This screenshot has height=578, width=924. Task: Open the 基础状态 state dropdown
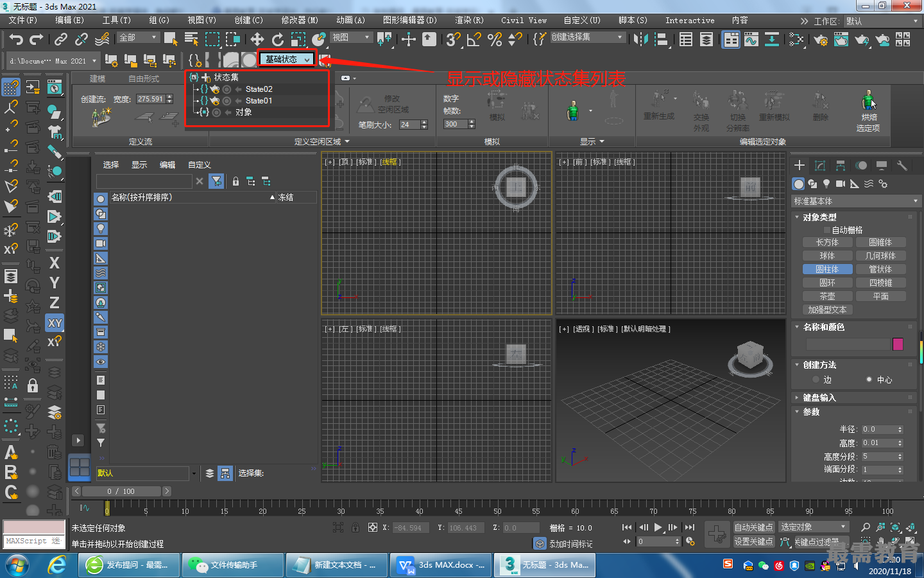(287, 59)
